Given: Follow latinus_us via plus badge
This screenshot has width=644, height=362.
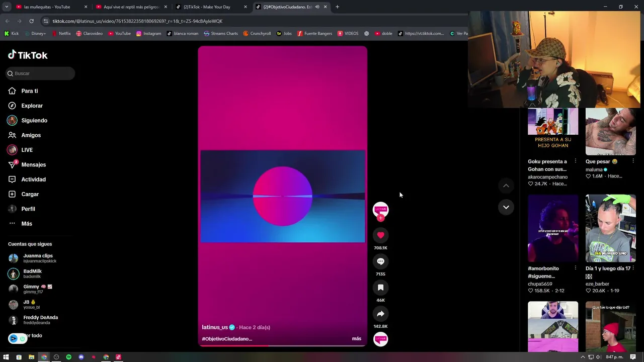Looking at the screenshot, I should pyautogui.click(x=380, y=218).
